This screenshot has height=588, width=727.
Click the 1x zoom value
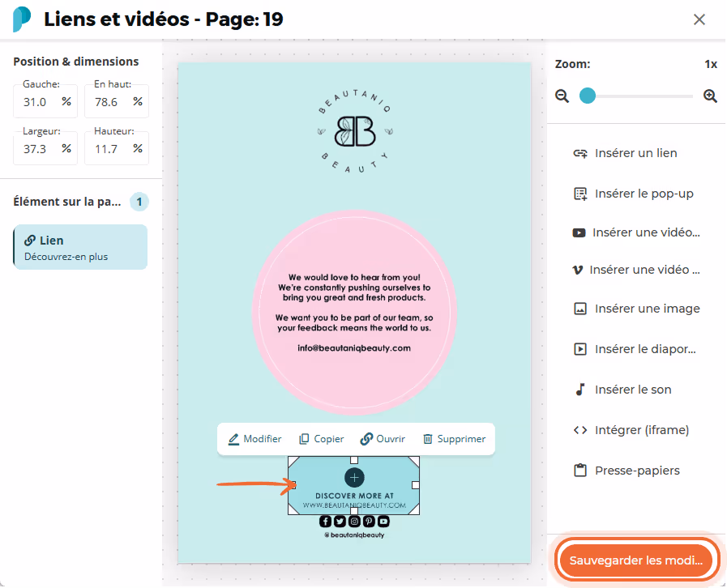(x=711, y=64)
